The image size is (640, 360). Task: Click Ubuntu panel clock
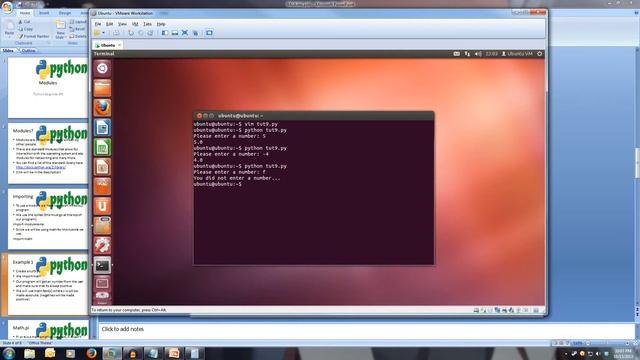click(x=491, y=54)
